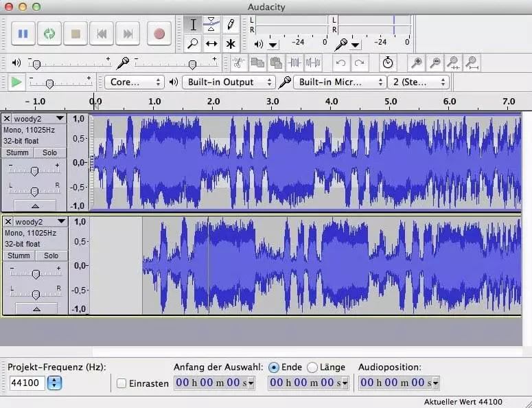Select the Zoom magnifier tool

193,44
